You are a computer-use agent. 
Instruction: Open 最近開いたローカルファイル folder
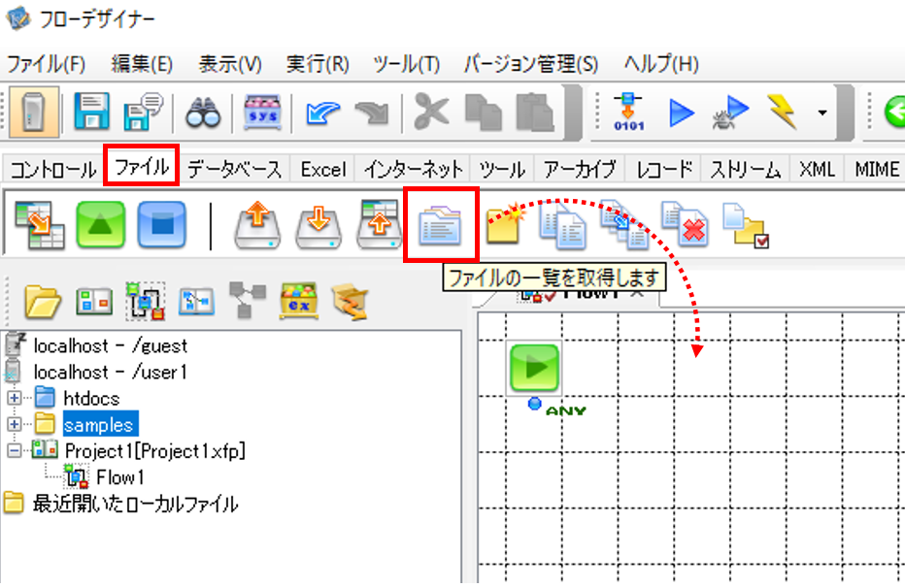(x=135, y=504)
